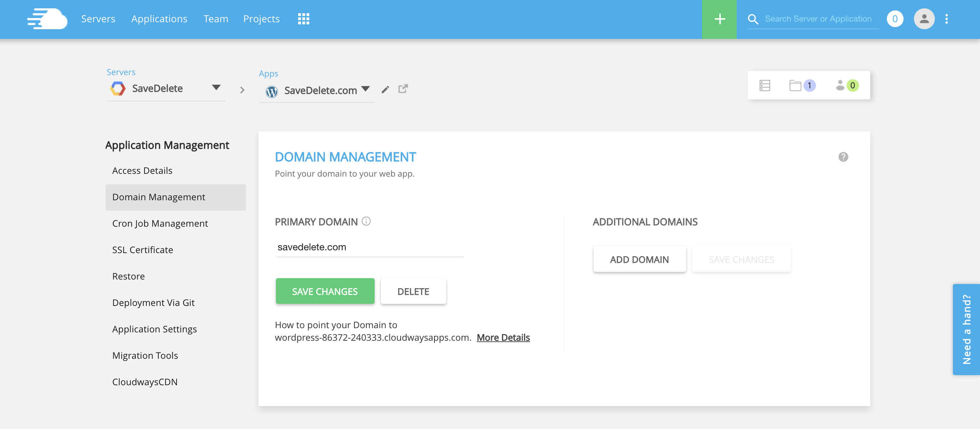
Task: Select Cron Job Management in the sidebar
Action: pyautogui.click(x=160, y=224)
